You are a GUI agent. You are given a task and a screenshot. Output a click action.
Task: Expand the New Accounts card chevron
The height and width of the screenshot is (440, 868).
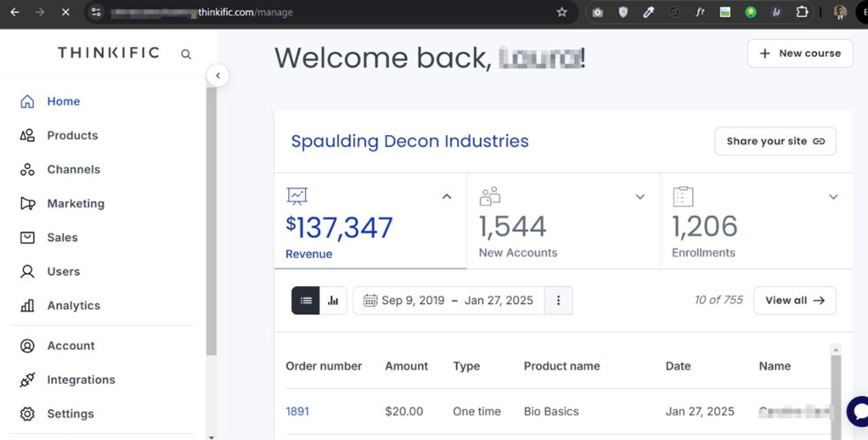click(x=640, y=197)
